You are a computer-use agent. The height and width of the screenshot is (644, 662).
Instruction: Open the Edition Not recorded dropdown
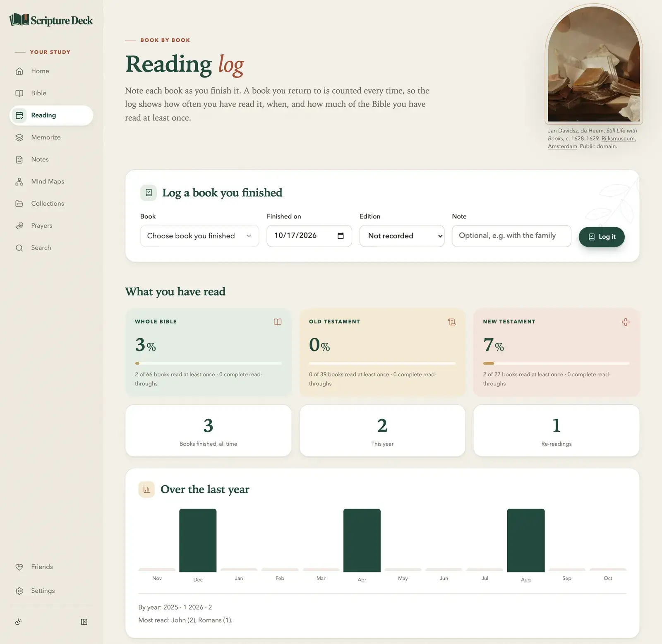[402, 236]
